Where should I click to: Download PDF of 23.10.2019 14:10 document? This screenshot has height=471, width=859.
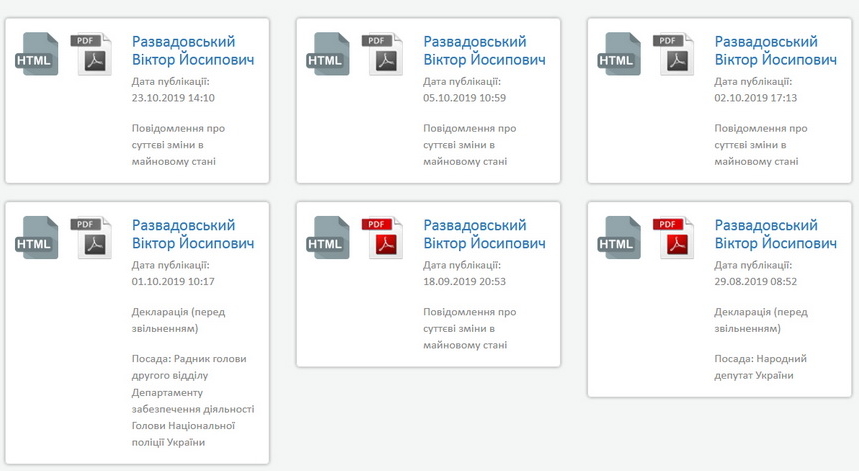(92, 55)
